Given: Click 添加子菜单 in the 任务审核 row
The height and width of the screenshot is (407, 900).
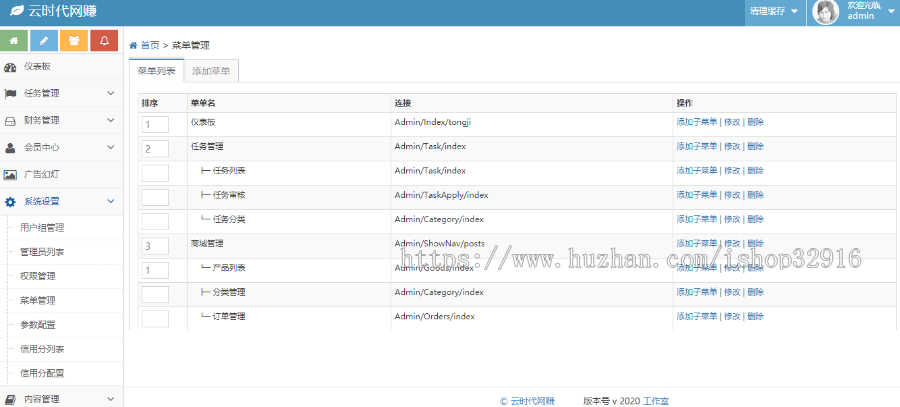Looking at the screenshot, I should [696, 195].
